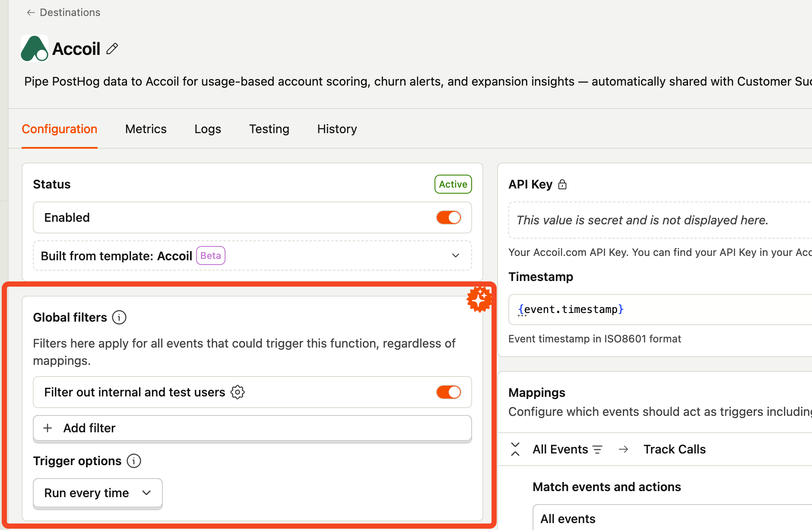
Task: Edit the event.timestamp input field
Action: 660,310
